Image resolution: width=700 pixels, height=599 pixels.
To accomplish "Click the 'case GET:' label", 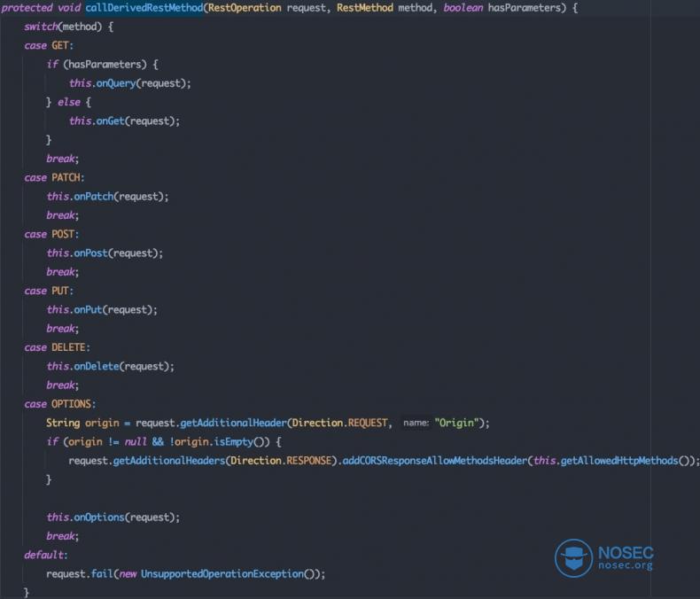I will [49, 45].
